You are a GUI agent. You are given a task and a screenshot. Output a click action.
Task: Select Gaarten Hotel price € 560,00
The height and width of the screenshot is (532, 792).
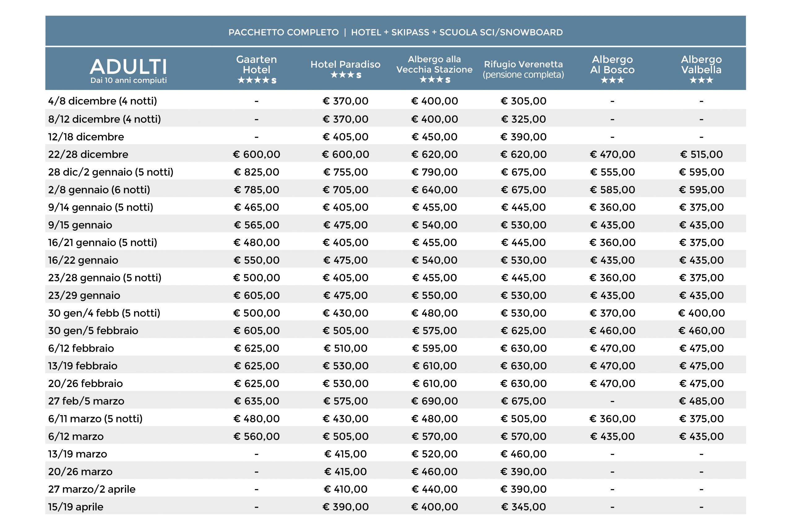click(x=257, y=437)
